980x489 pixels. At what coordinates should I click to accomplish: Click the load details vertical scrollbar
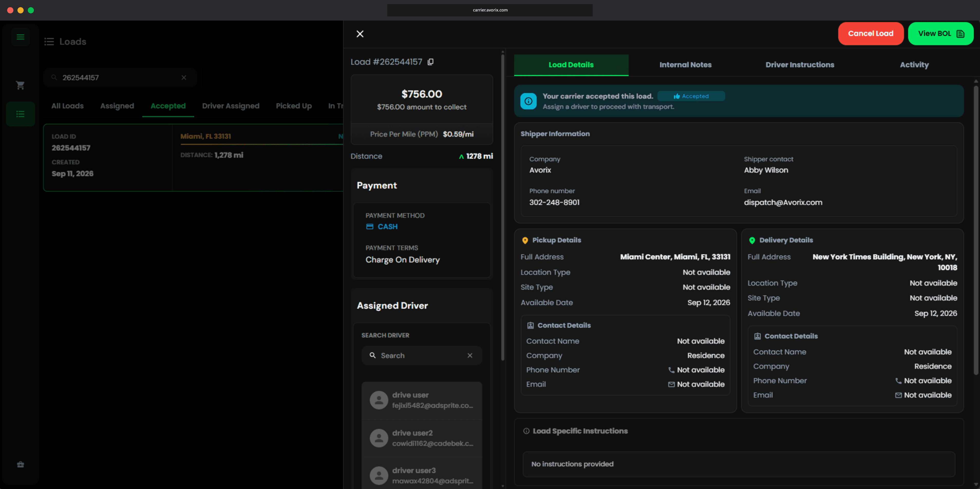976,230
